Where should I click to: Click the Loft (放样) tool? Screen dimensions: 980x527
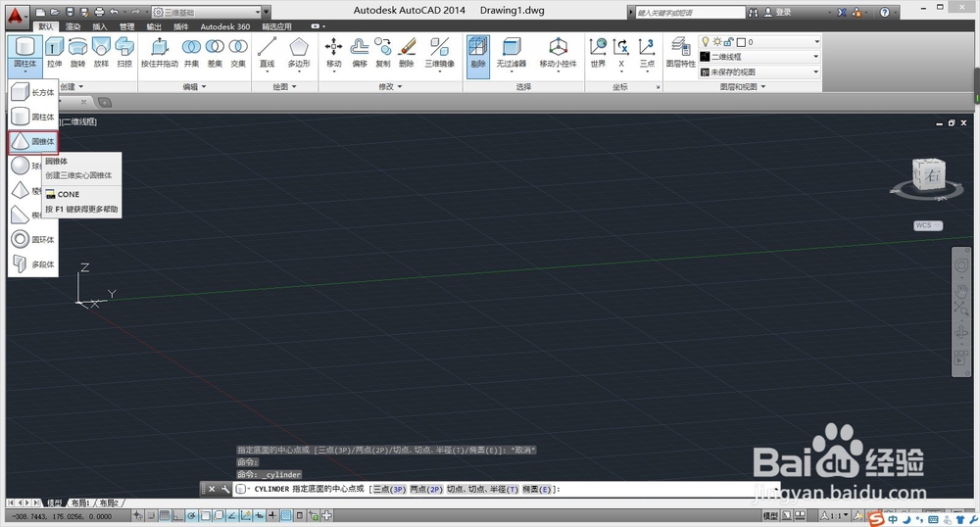pyautogui.click(x=101, y=53)
